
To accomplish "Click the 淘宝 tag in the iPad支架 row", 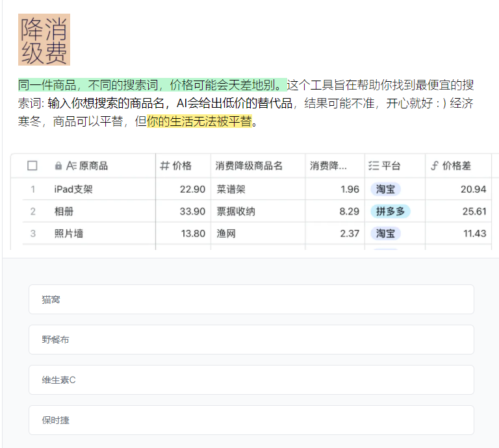I will click(385, 190).
